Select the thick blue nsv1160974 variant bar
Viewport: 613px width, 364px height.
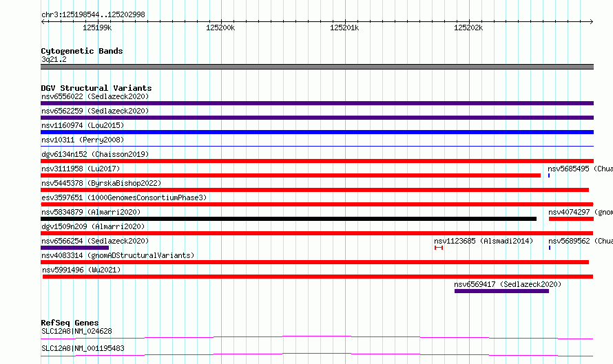point(317,132)
